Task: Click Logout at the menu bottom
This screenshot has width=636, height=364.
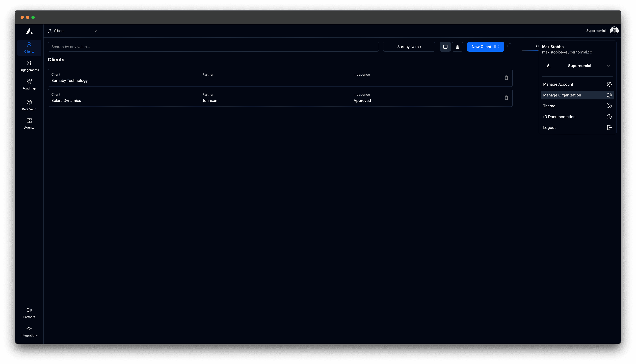Action: point(577,128)
